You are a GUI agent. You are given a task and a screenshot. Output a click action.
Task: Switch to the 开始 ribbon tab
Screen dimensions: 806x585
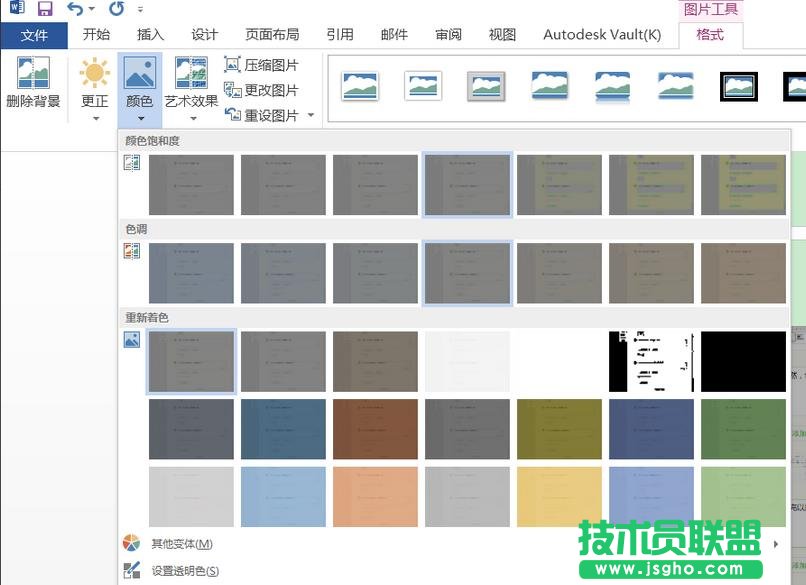[x=95, y=34]
